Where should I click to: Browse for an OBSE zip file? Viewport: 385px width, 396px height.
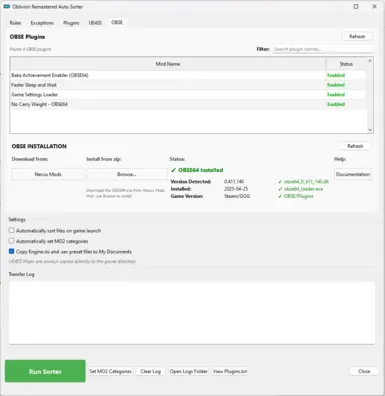click(x=127, y=174)
